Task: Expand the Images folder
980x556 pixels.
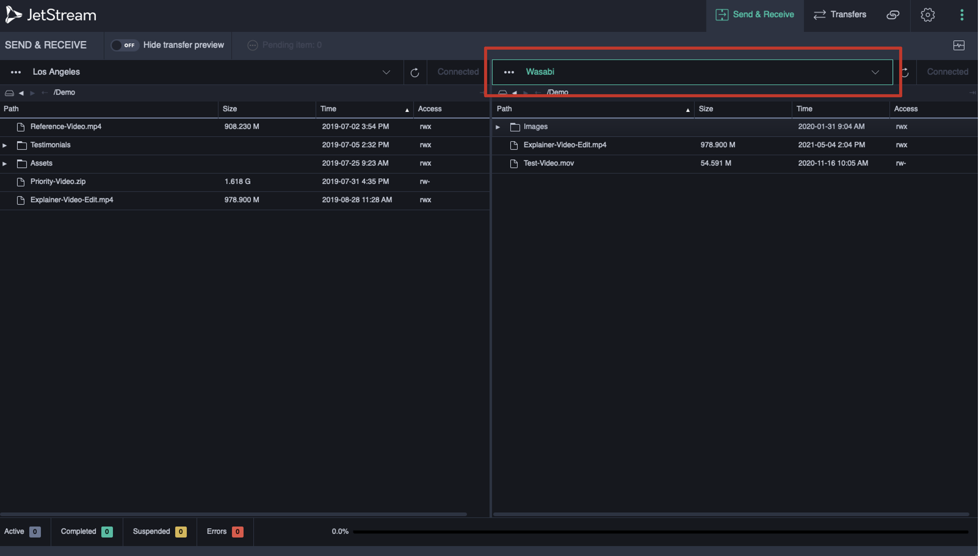Action: coord(499,127)
